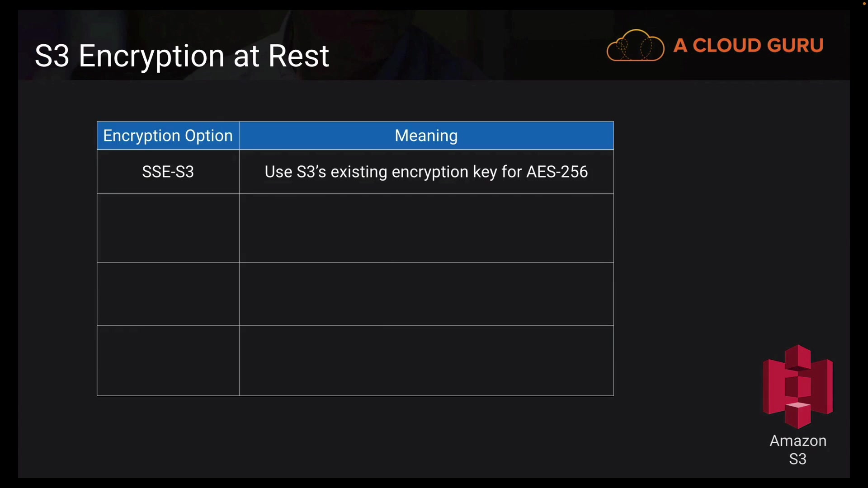
Task: Select the SSE-S3 table cell
Action: pyautogui.click(x=168, y=172)
